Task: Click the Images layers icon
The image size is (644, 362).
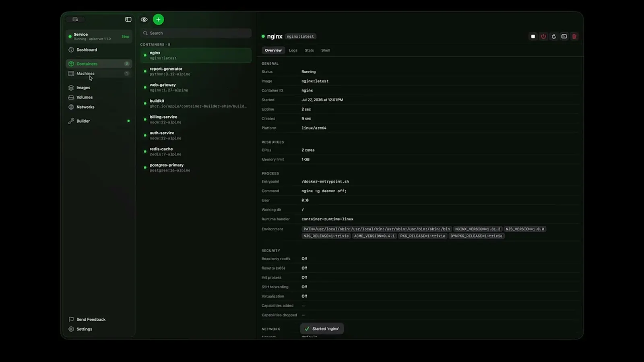Action: pyautogui.click(x=71, y=88)
